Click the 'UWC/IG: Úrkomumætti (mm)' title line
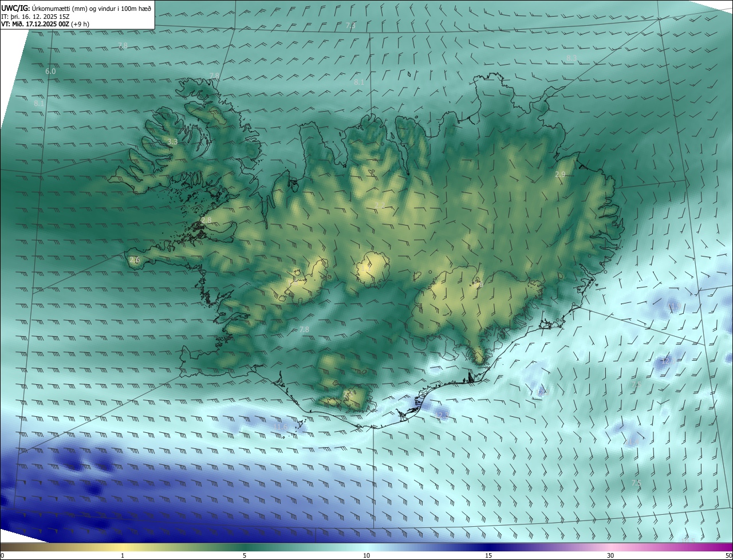733x560 pixels. [x=76, y=8]
